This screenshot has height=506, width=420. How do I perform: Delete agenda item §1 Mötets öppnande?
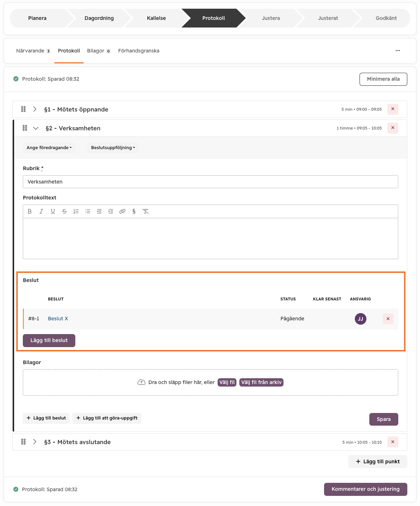point(393,109)
